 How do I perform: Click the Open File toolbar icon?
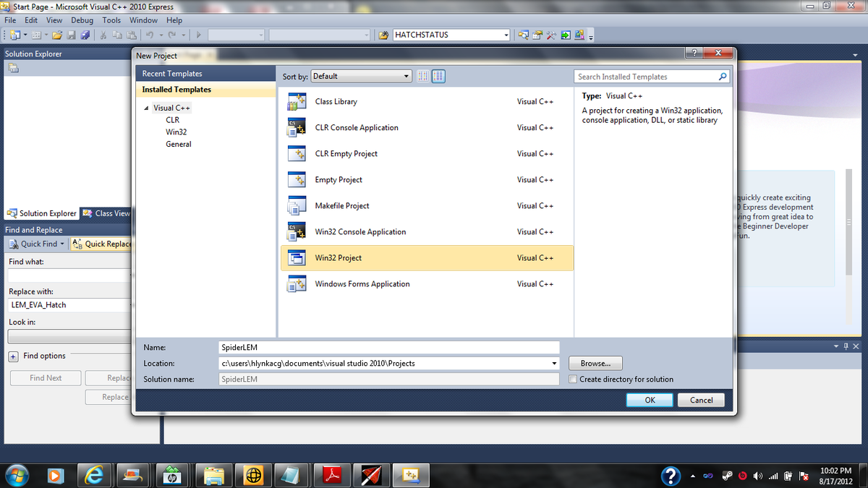click(x=56, y=35)
